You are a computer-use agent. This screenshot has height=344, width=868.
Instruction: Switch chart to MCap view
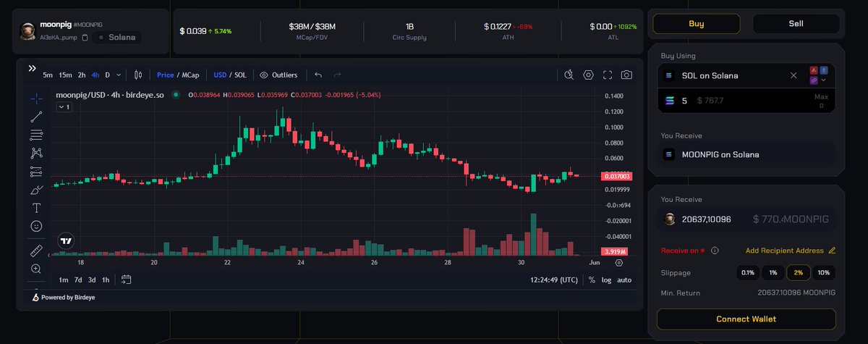click(x=190, y=75)
